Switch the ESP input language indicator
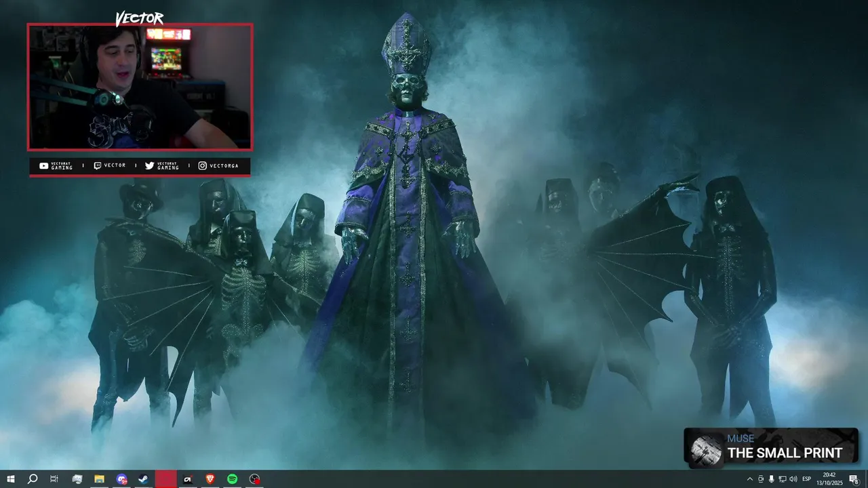The height and width of the screenshot is (488, 868). tap(807, 479)
